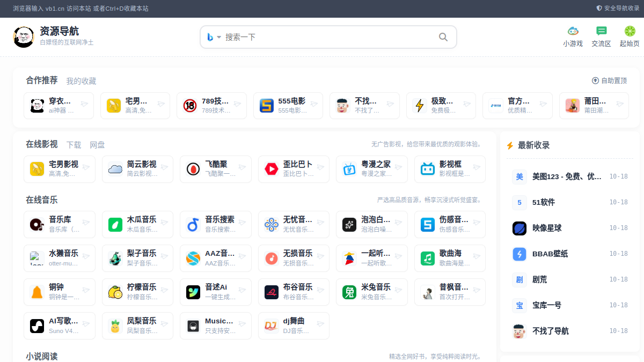The image size is (644, 362).
Task: Open 柠檬音乐 lemon icon
Action: [115, 292]
